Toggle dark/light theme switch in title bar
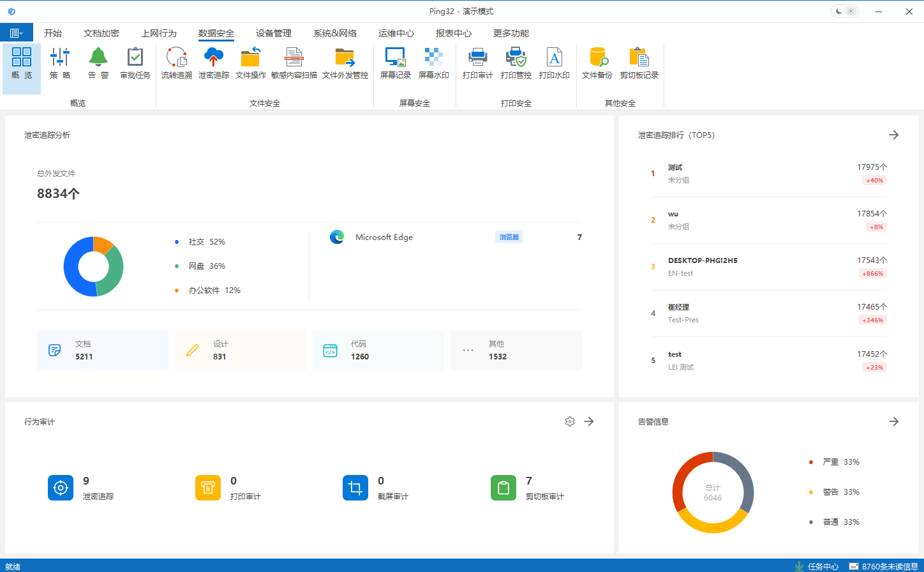This screenshot has height=572, width=924. [x=844, y=11]
